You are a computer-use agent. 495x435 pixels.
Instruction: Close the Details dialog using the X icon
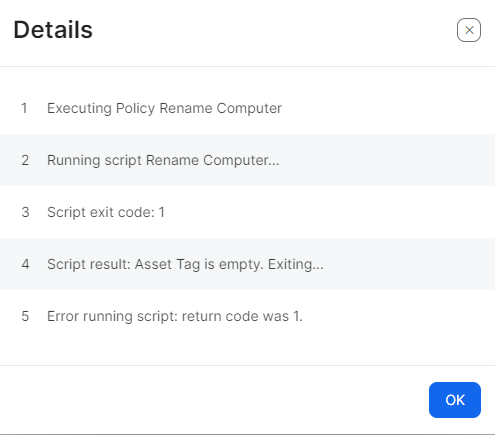(469, 30)
